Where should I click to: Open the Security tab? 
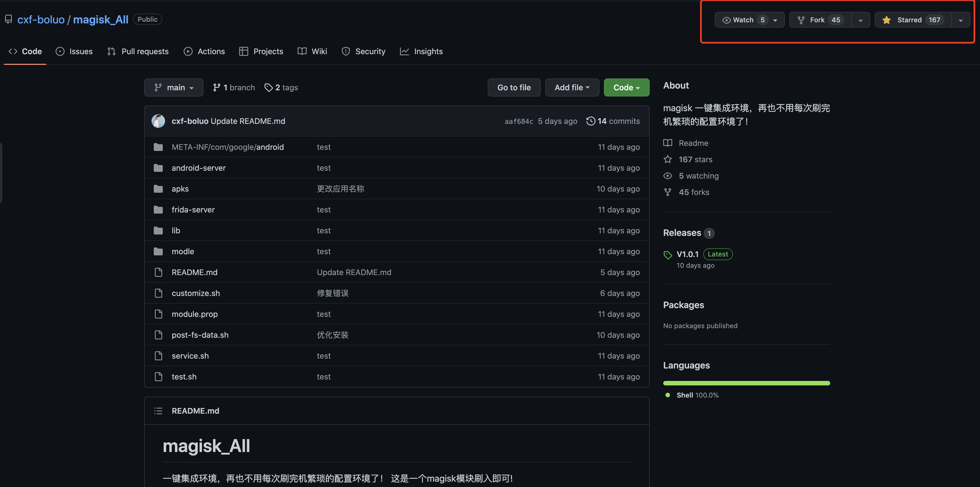point(363,51)
